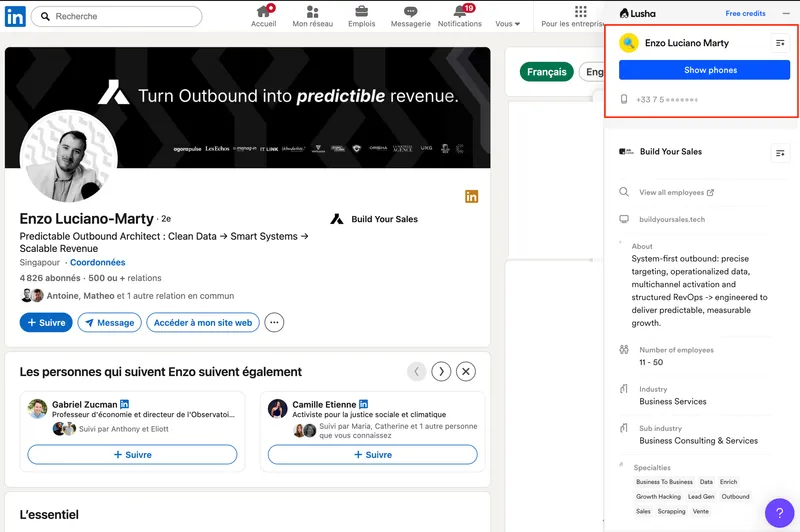The image size is (800, 532).
Task: Click Enzo's profile picture thumbnail
Action: [69, 156]
